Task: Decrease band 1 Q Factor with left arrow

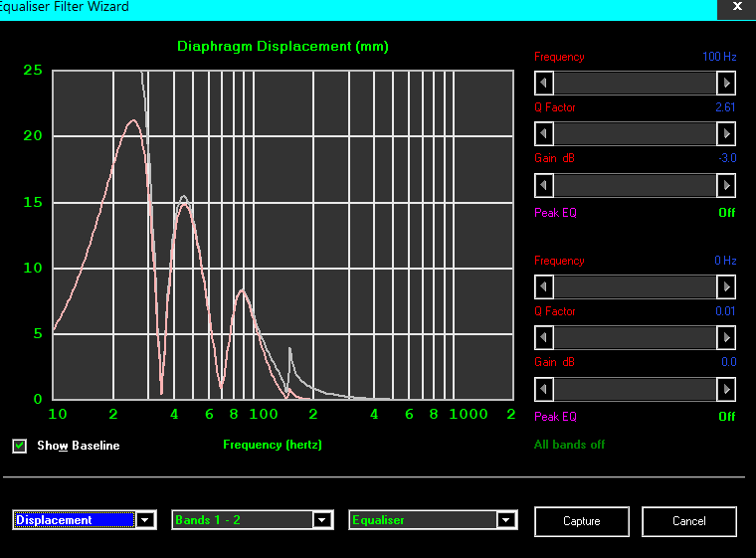Action: pos(544,133)
